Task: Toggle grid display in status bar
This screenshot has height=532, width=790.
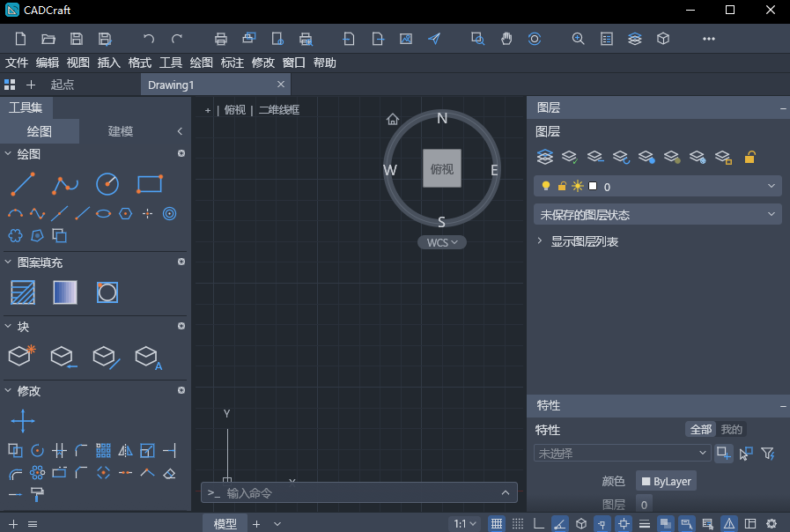Action: coord(496,524)
